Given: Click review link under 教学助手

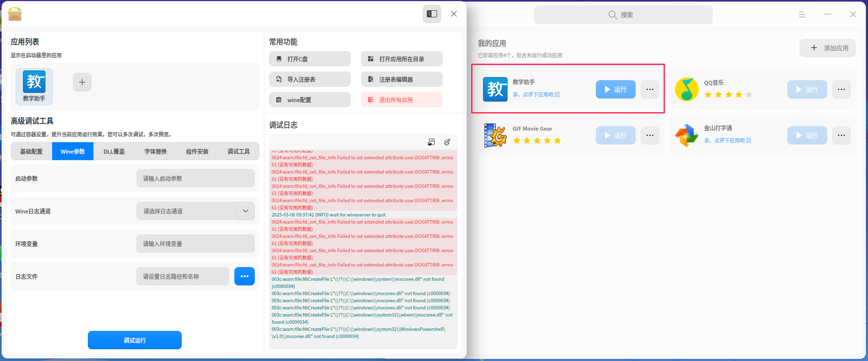Looking at the screenshot, I should (x=536, y=94).
